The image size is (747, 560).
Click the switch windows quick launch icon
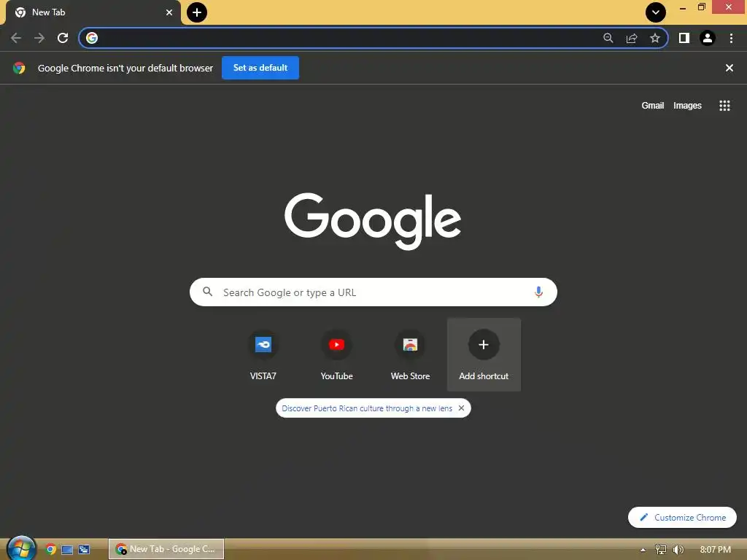84,550
